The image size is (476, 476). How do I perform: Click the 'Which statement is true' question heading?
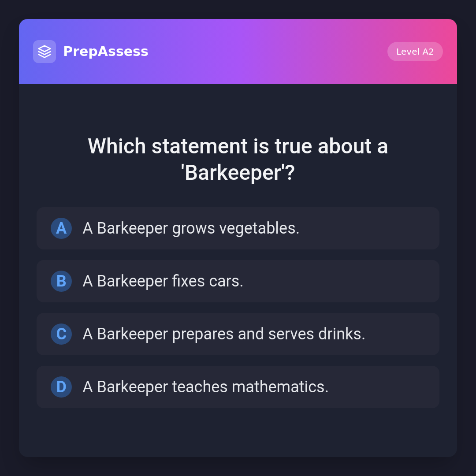pos(238,146)
